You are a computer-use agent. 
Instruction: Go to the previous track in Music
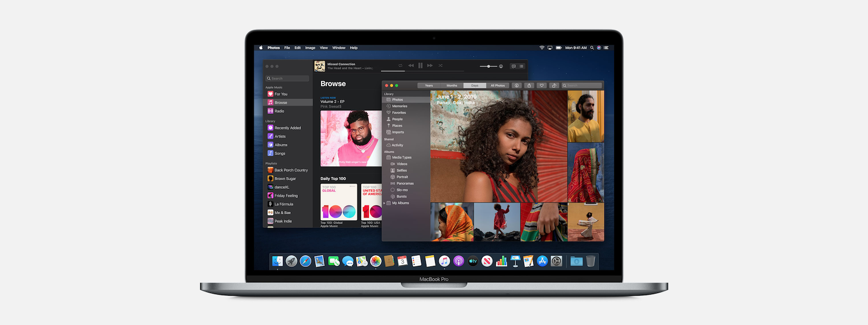pyautogui.click(x=411, y=66)
